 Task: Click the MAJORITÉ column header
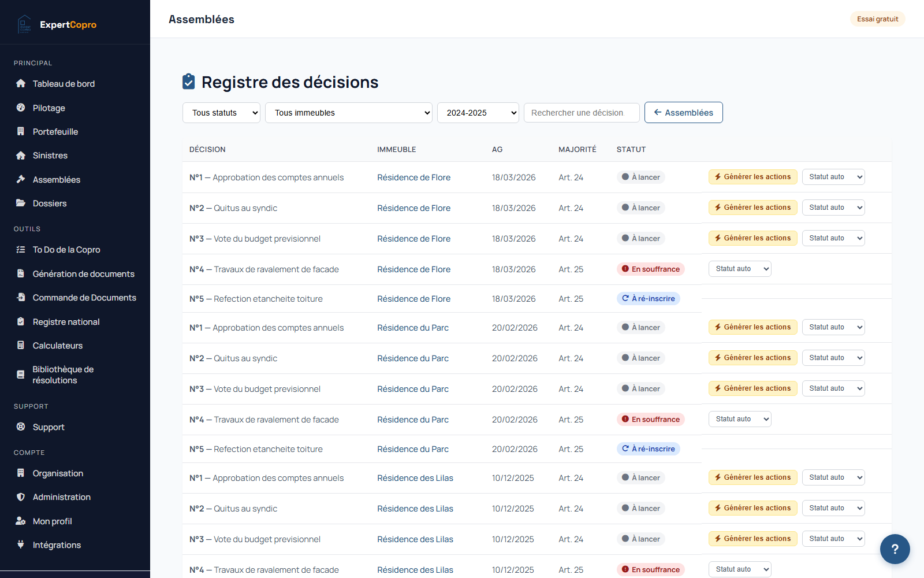577,149
